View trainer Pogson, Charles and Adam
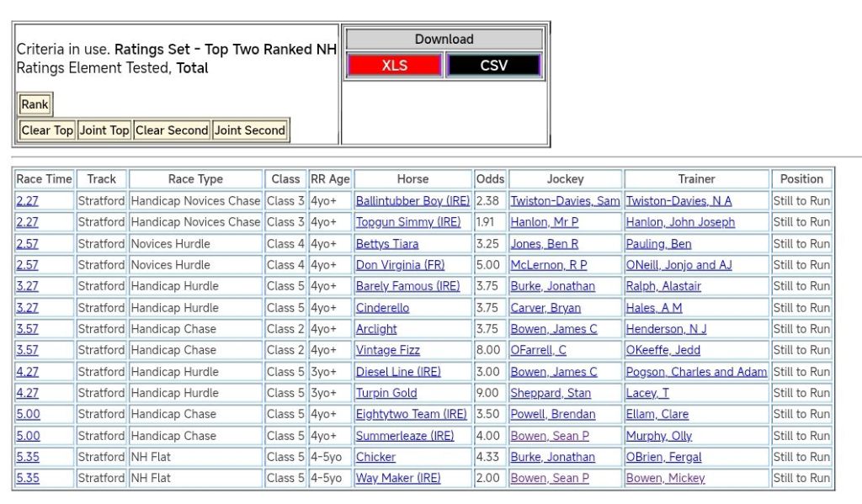 tap(696, 372)
